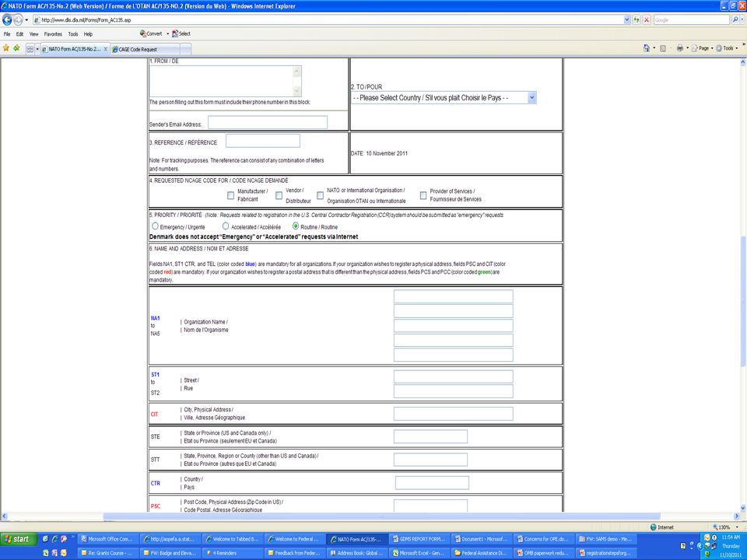The height and width of the screenshot is (560, 747).
Task: Click the search magnifier icon
Action: pos(735,19)
